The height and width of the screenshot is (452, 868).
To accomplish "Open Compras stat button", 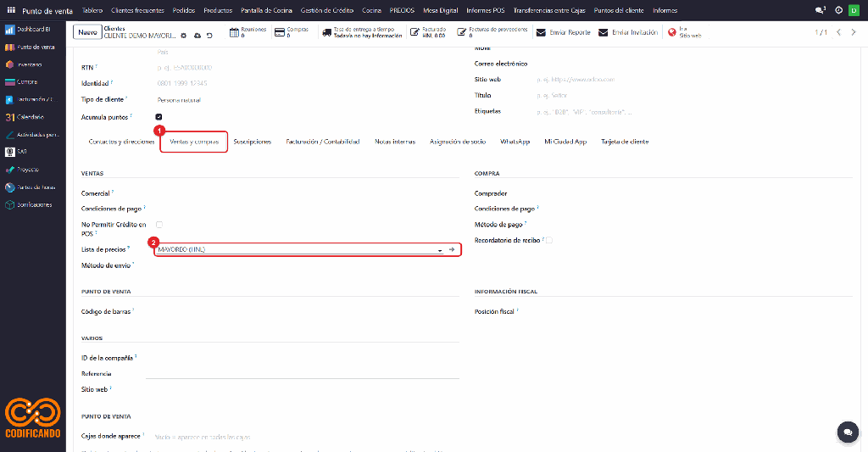I will pos(292,32).
